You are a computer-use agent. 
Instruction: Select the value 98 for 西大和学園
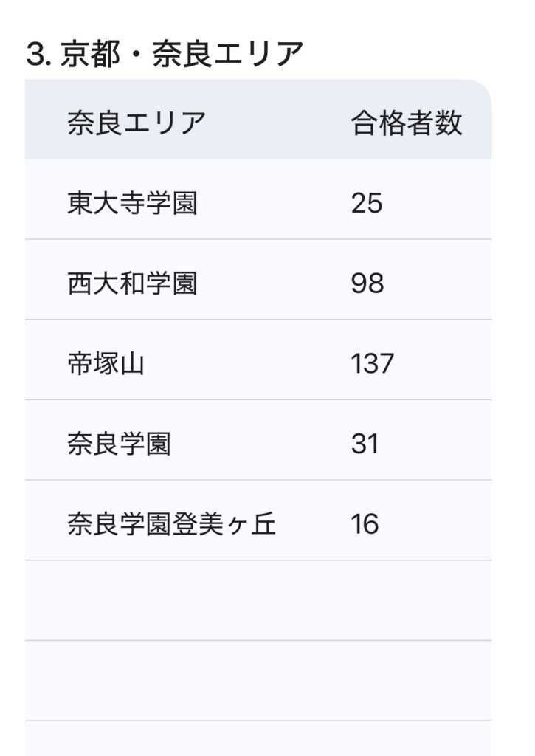pos(367,283)
